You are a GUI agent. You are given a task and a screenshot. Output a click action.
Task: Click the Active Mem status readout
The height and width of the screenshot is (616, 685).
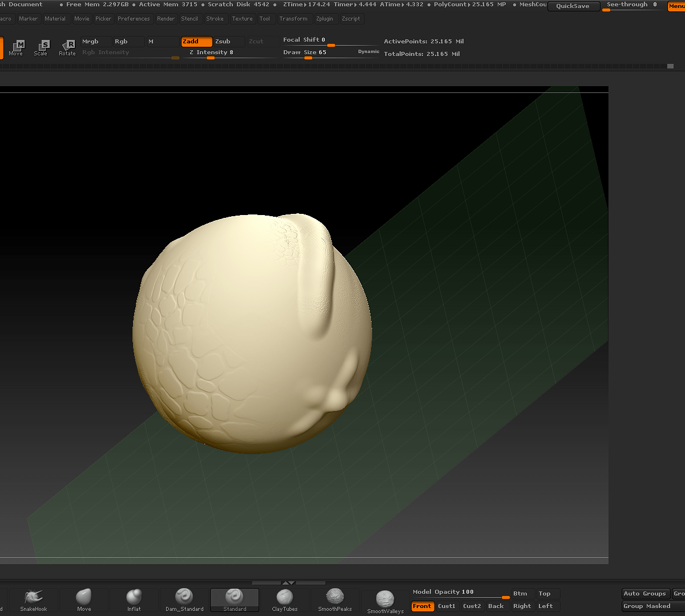click(x=168, y=5)
